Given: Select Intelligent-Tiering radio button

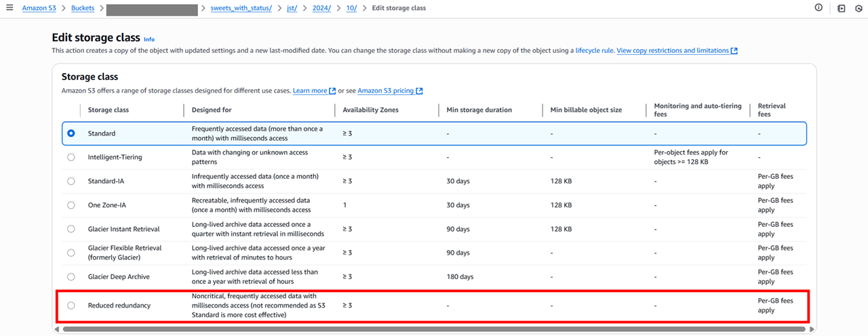Looking at the screenshot, I should click(71, 157).
